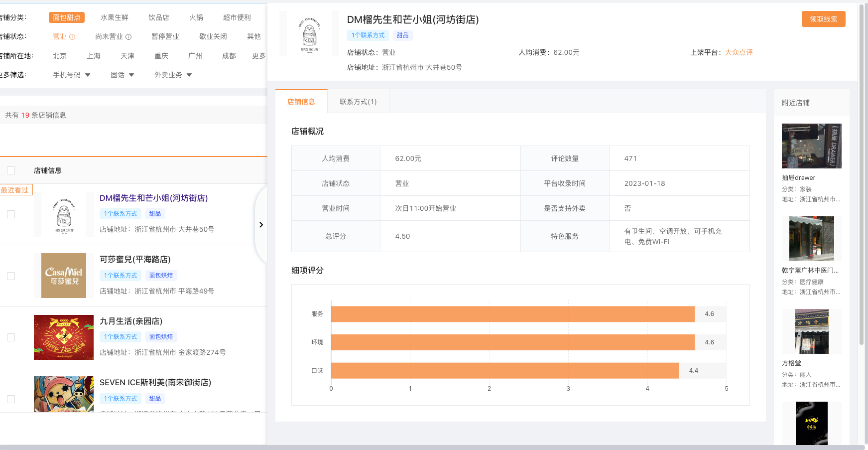Click the 服务 rating bar
Image resolution: width=868 pixels, height=450 pixels.
[x=512, y=314]
